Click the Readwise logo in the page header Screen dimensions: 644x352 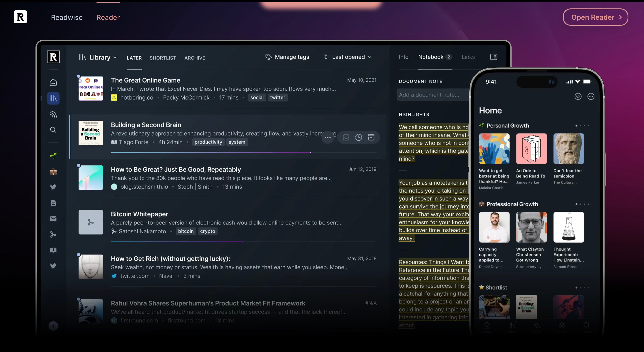point(20,17)
